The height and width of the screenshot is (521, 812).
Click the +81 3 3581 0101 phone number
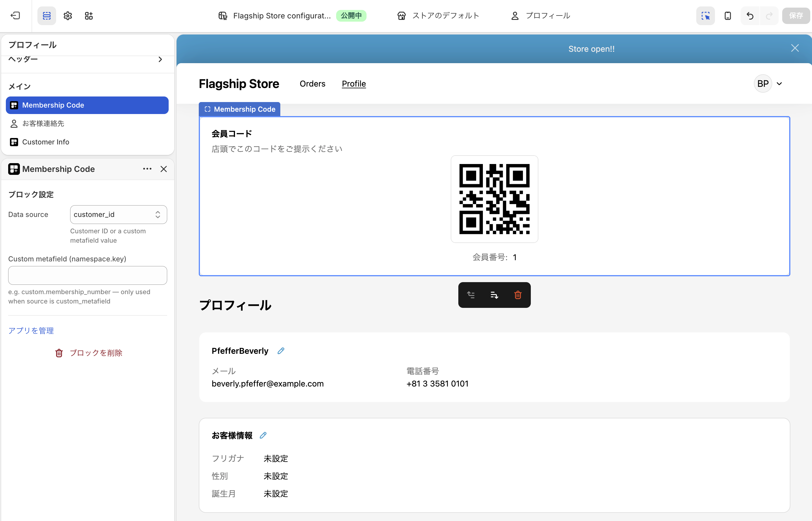pos(437,384)
